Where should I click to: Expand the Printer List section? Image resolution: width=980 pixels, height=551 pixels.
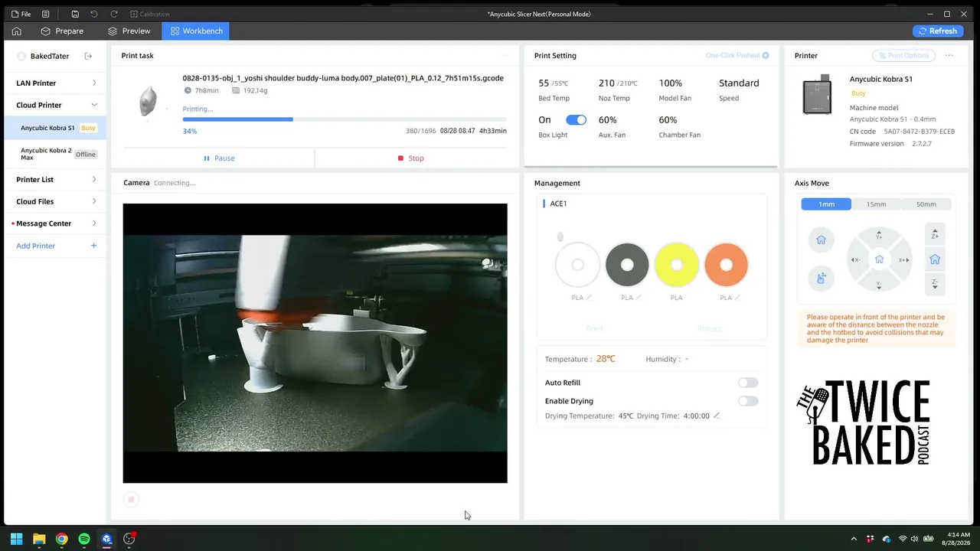pos(56,179)
